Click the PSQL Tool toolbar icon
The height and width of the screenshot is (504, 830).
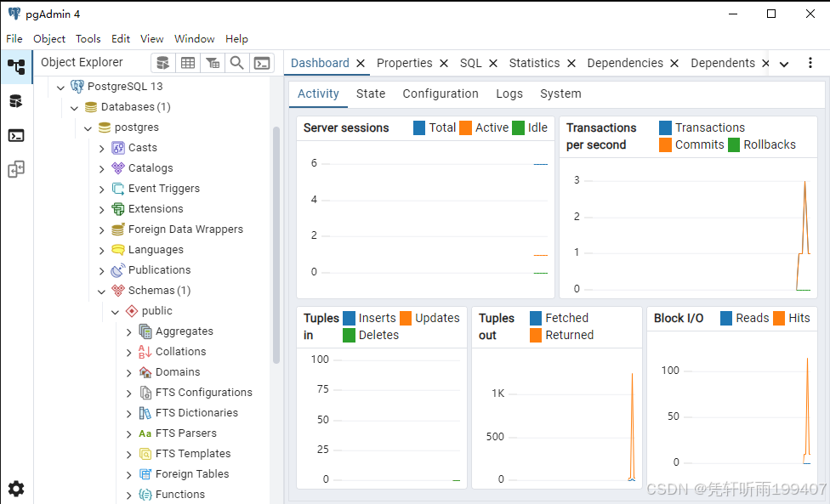point(261,63)
